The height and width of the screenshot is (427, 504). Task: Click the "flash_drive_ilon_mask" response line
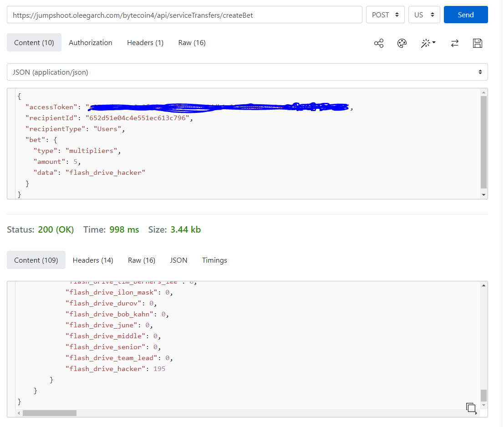(119, 292)
